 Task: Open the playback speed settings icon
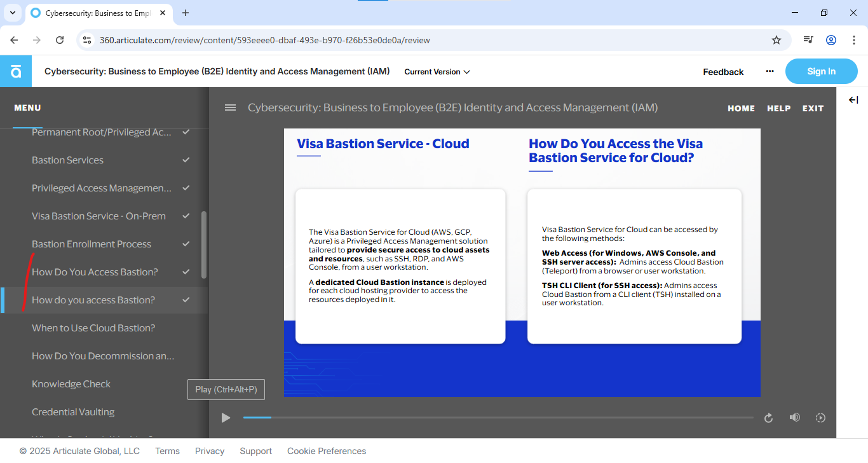820,418
